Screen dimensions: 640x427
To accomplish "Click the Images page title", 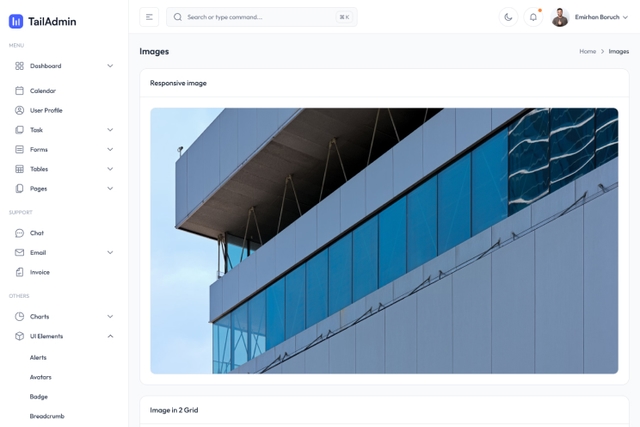I will (x=154, y=51).
